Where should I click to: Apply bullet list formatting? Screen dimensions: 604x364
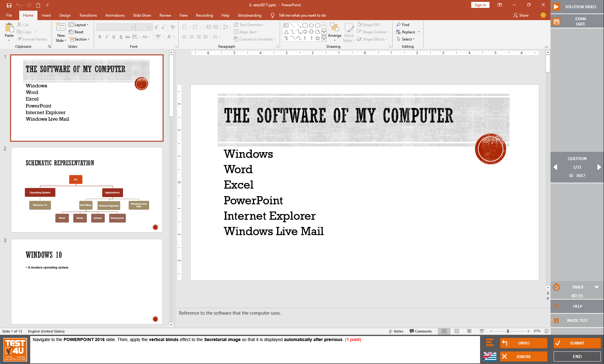pyautogui.click(x=185, y=27)
